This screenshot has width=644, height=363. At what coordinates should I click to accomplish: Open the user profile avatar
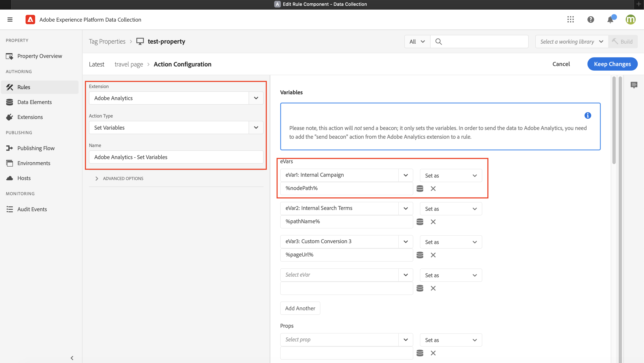tap(630, 20)
